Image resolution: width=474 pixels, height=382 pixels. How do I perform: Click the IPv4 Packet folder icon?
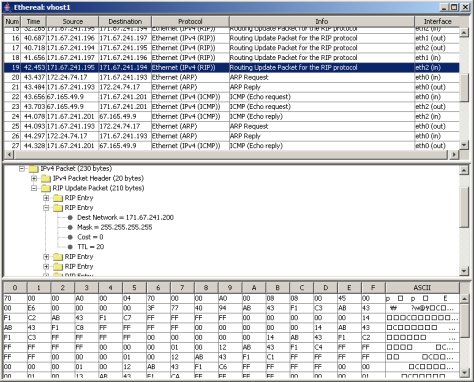tap(34, 169)
